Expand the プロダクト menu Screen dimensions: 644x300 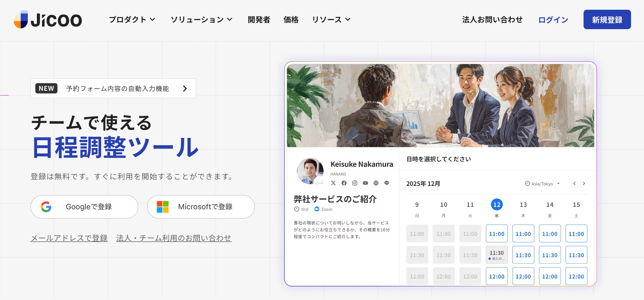pyautogui.click(x=132, y=19)
